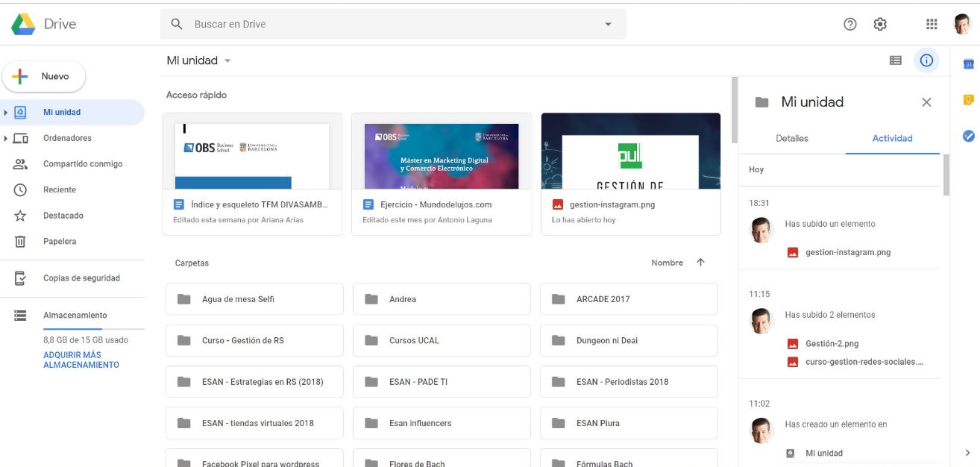Click the storage usage bar
This screenshot has width=980, height=467.
pos(93,328)
